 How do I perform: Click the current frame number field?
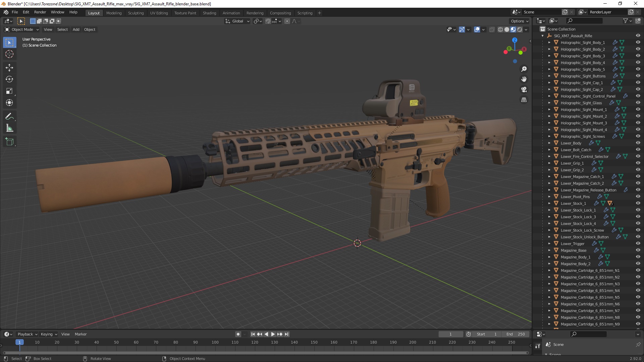tap(450, 334)
